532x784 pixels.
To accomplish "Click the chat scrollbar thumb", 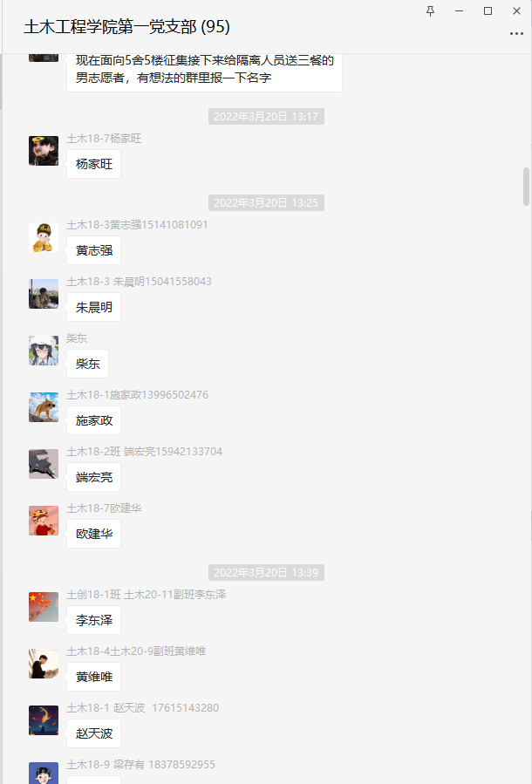I will tap(526, 187).
